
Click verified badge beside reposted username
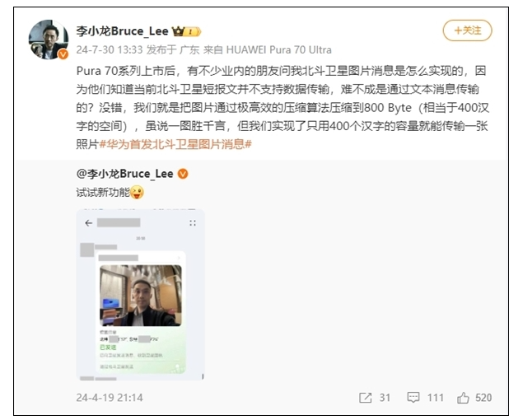[183, 174]
